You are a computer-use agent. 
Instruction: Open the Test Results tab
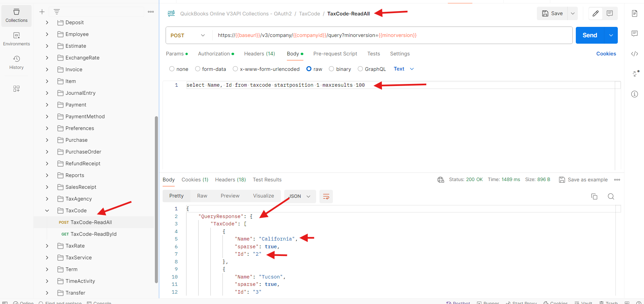click(267, 180)
